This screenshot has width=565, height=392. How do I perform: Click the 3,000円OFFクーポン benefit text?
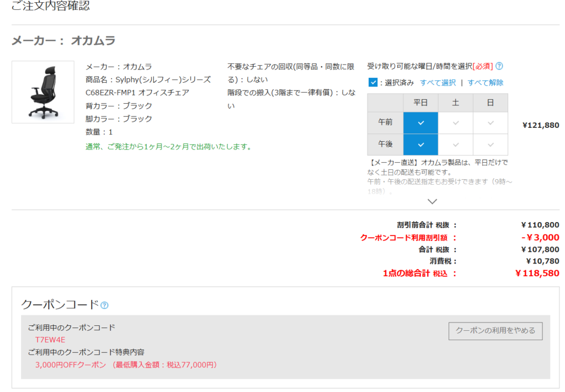coord(126,365)
